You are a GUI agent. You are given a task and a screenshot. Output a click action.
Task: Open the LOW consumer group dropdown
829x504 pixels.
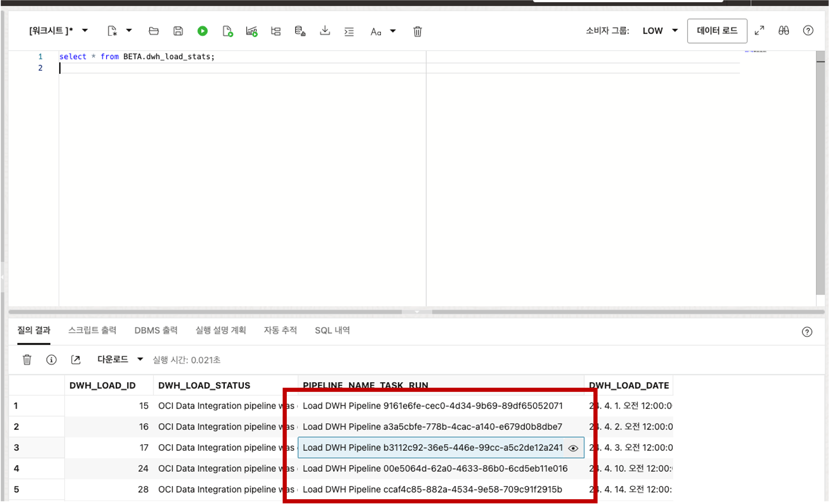click(660, 31)
